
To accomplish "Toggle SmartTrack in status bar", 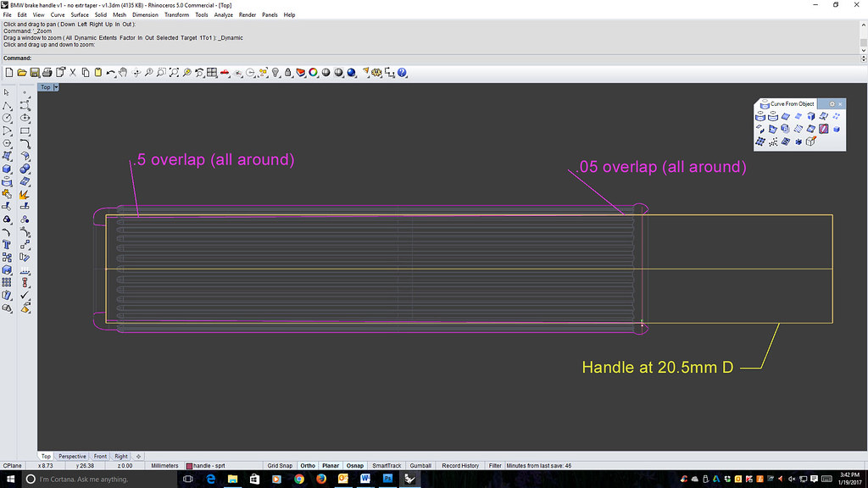I will pos(387,466).
